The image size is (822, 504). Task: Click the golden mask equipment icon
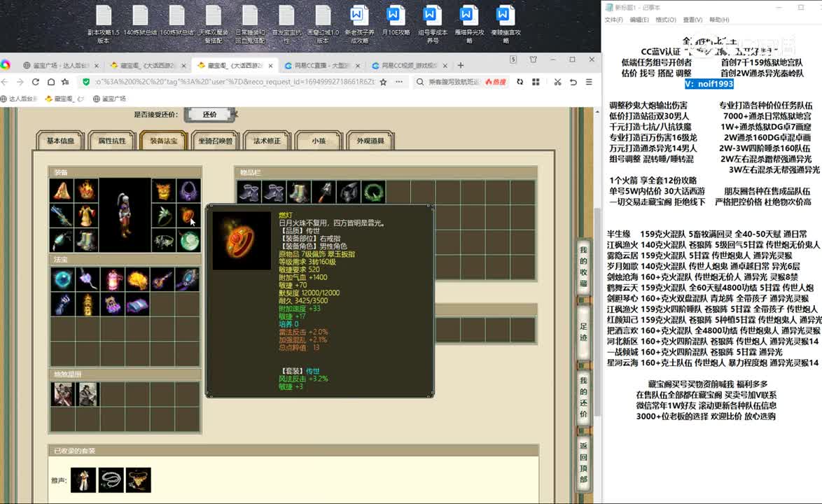pos(164,190)
